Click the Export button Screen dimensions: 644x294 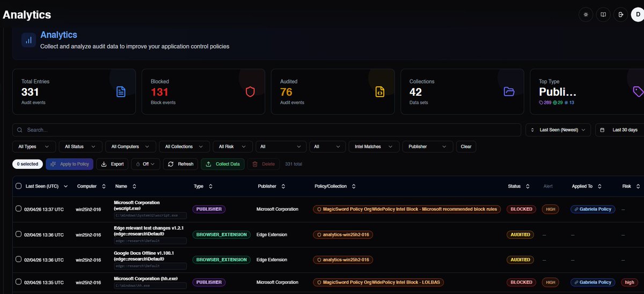tap(113, 164)
